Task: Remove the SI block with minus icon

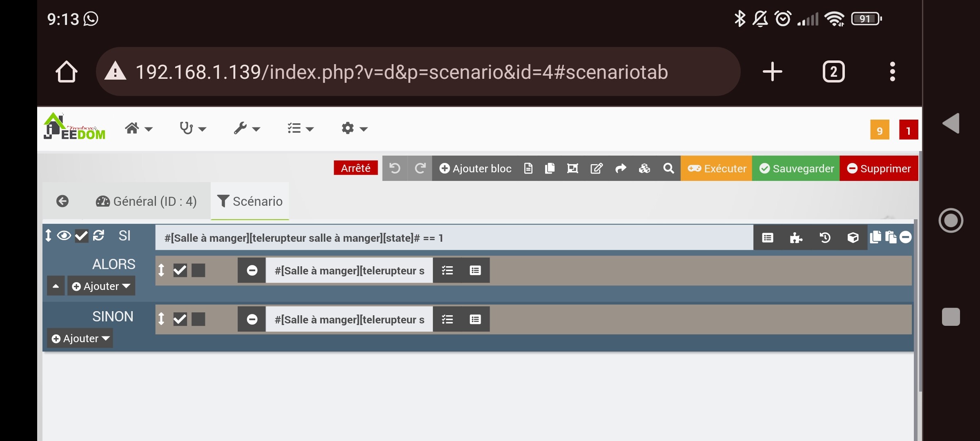Action: tap(905, 237)
